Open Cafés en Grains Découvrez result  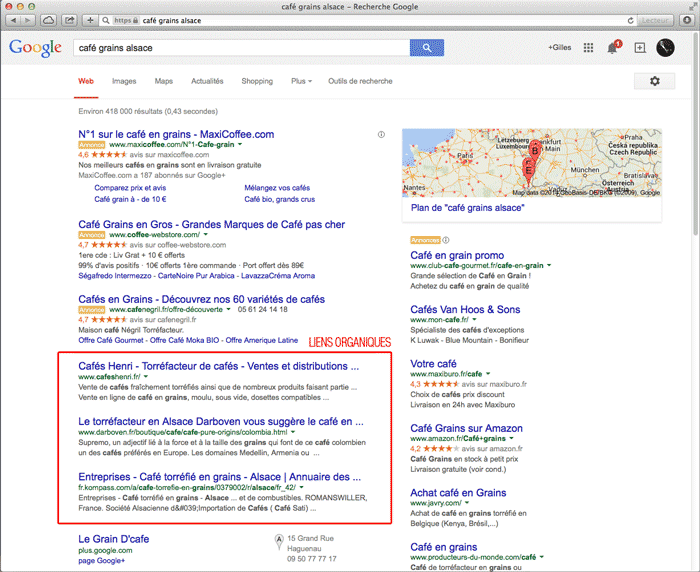click(201, 299)
